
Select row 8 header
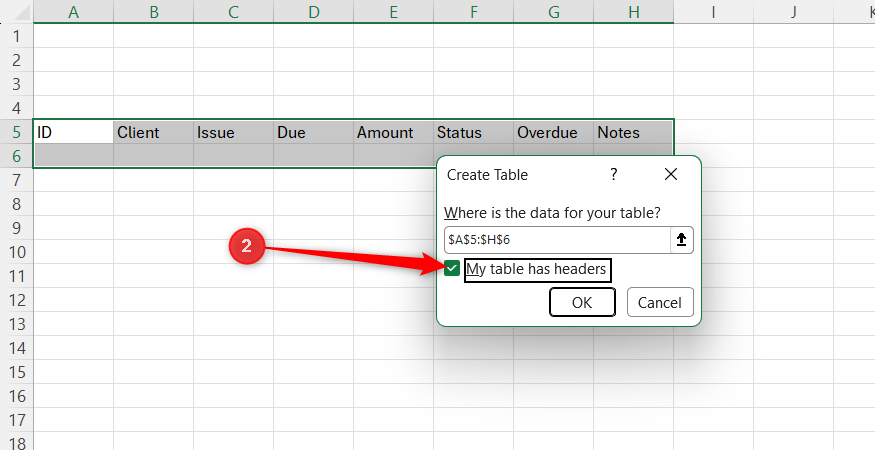(16, 204)
